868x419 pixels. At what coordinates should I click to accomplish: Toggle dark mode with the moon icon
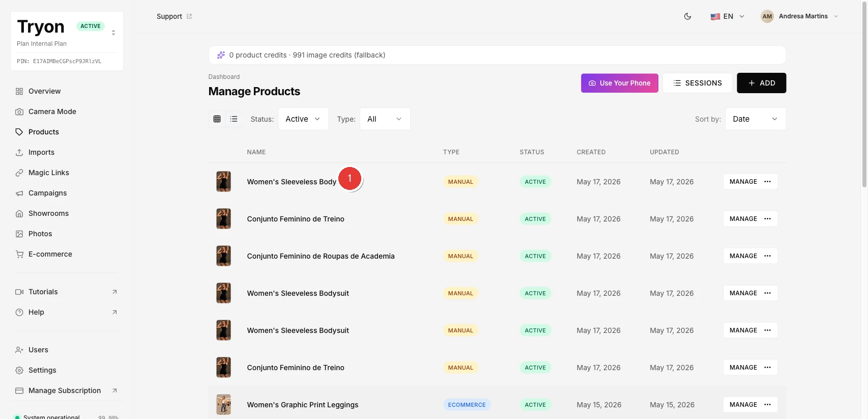click(687, 16)
